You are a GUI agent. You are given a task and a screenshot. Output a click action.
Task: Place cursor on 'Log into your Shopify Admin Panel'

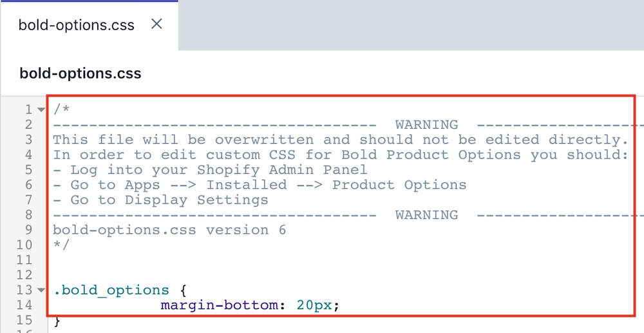click(219, 169)
